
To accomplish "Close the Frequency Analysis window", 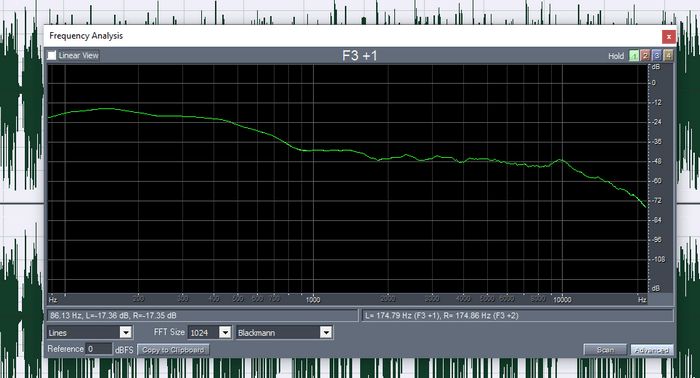I will pos(668,37).
